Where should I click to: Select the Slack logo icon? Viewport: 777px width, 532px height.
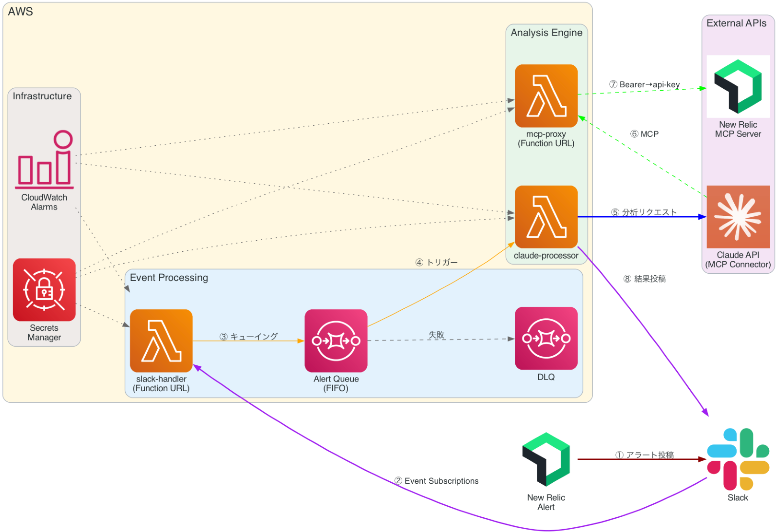(738, 459)
